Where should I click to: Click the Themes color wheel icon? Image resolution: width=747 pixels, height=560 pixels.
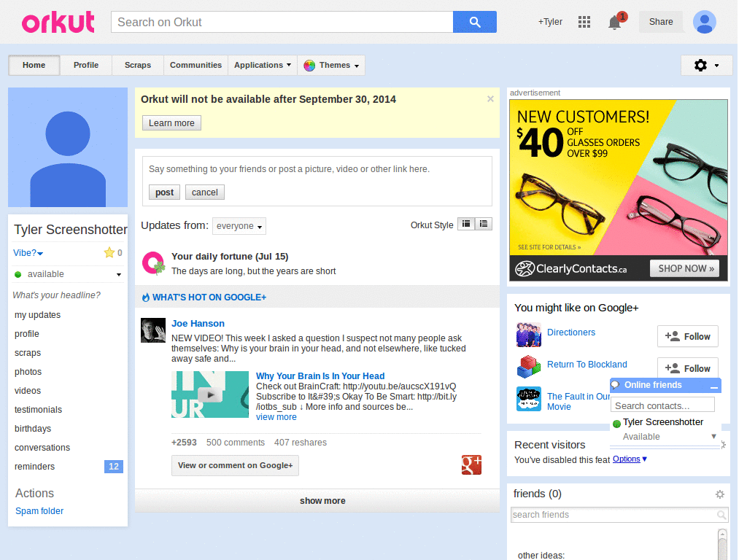click(309, 66)
